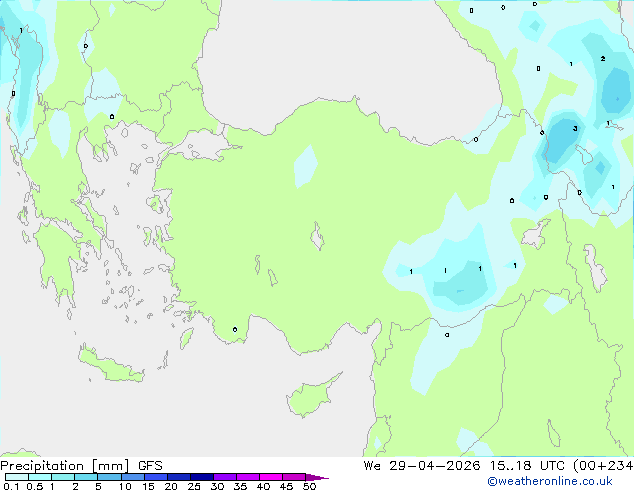Click the 20–25 mm legend color swatch
Image resolution: width=634 pixels, height=490 pixels.
point(178,477)
